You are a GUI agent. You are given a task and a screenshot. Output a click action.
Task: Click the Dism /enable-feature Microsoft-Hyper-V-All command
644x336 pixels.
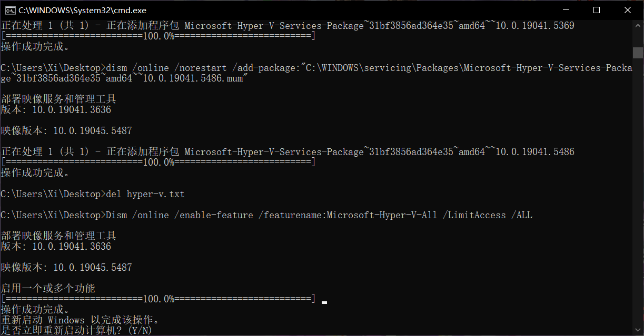(266, 215)
